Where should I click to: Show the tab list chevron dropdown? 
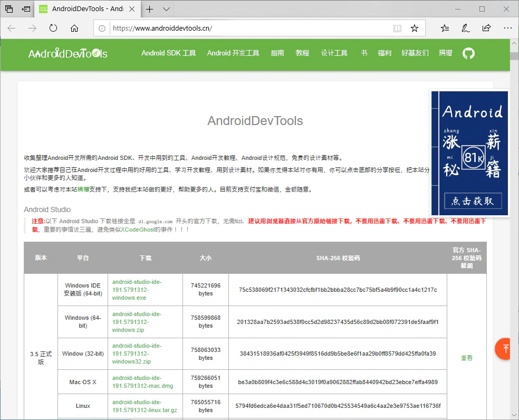pyautogui.click(x=167, y=9)
